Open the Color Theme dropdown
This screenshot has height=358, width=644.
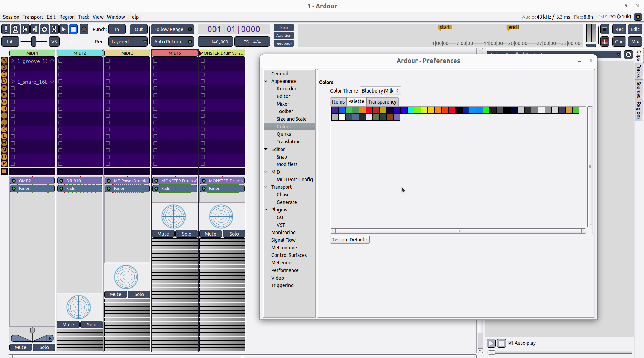(380, 91)
